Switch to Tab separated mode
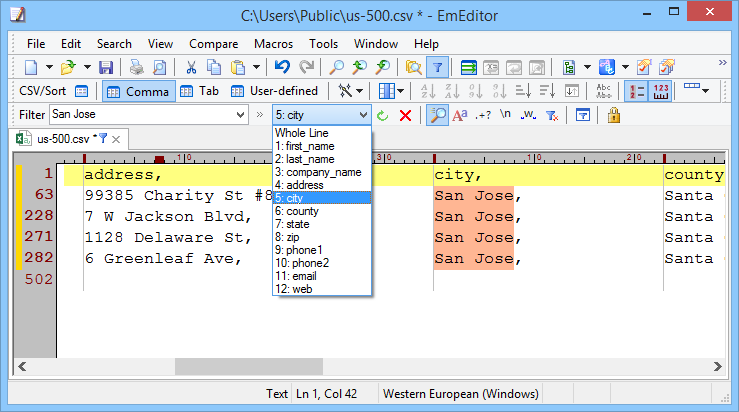 click(x=200, y=91)
